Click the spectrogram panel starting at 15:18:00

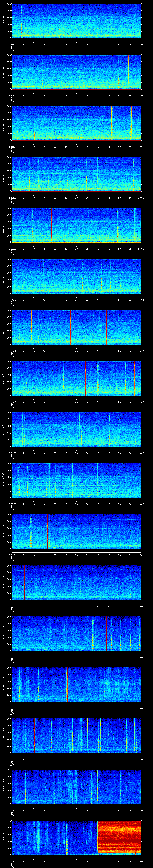(77, 123)
